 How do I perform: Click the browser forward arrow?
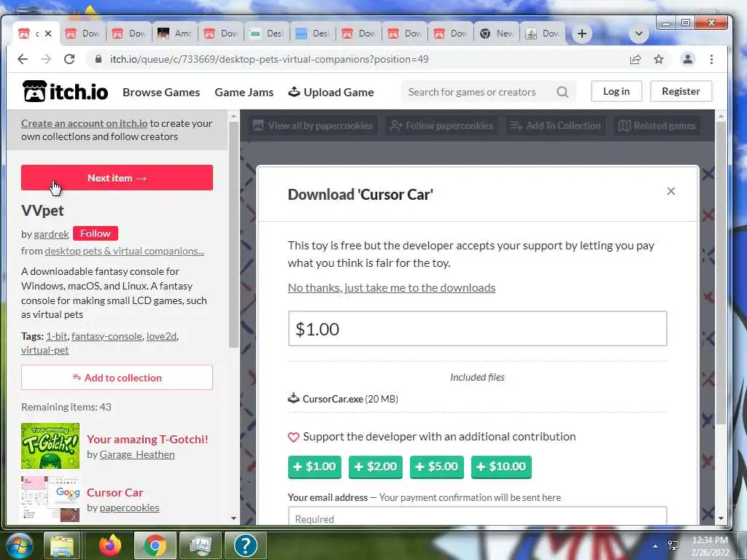[46, 59]
